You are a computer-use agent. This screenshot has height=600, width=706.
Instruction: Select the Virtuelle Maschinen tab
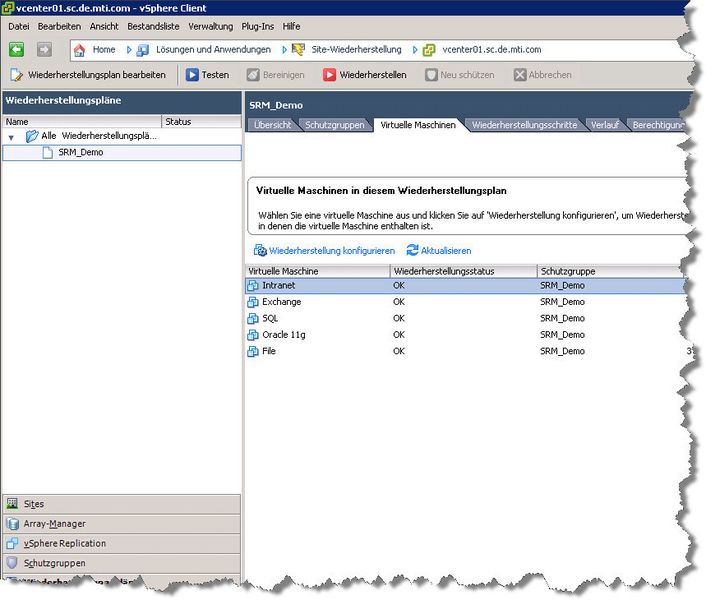coord(418,125)
